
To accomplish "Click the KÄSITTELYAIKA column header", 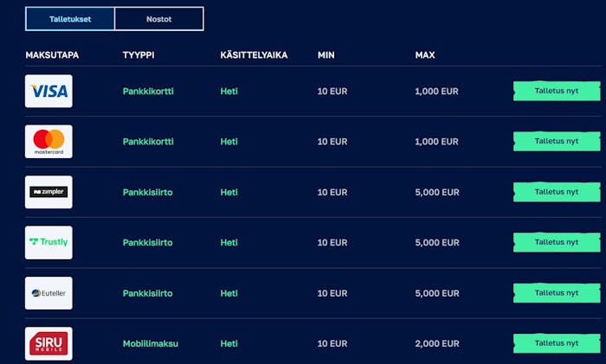I will point(254,55).
